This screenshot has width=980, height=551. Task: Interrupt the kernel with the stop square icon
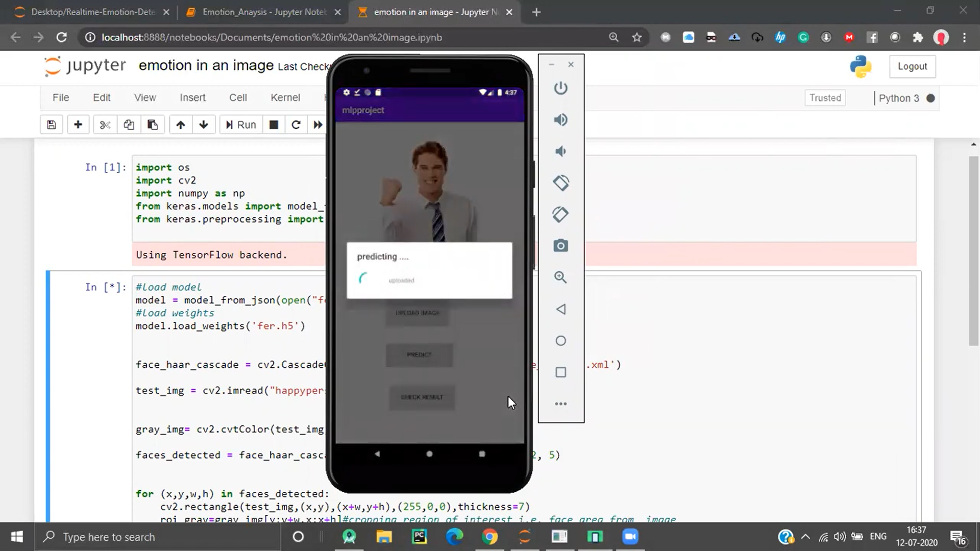[x=274, y=124]
